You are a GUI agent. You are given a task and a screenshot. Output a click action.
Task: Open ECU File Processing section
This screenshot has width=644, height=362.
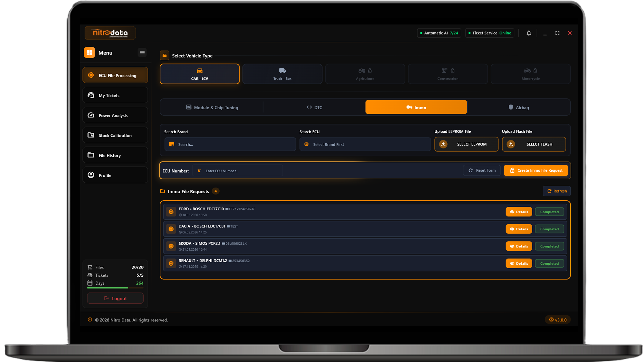115,75
